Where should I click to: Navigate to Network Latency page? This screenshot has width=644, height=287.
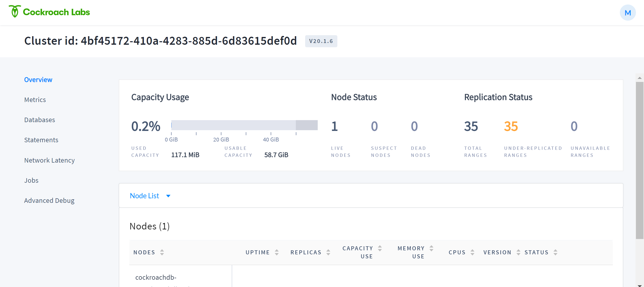[x=49, y=160]
